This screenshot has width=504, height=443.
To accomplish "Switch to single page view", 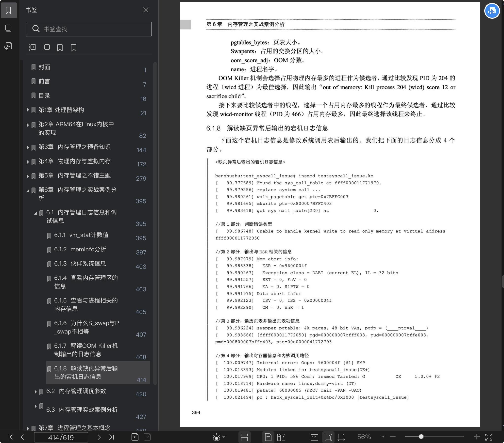I will [268, 437].
